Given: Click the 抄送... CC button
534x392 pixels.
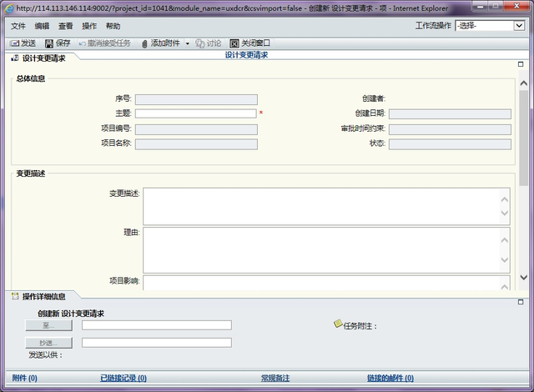Looking at the screenshot, I should (48, 343).
